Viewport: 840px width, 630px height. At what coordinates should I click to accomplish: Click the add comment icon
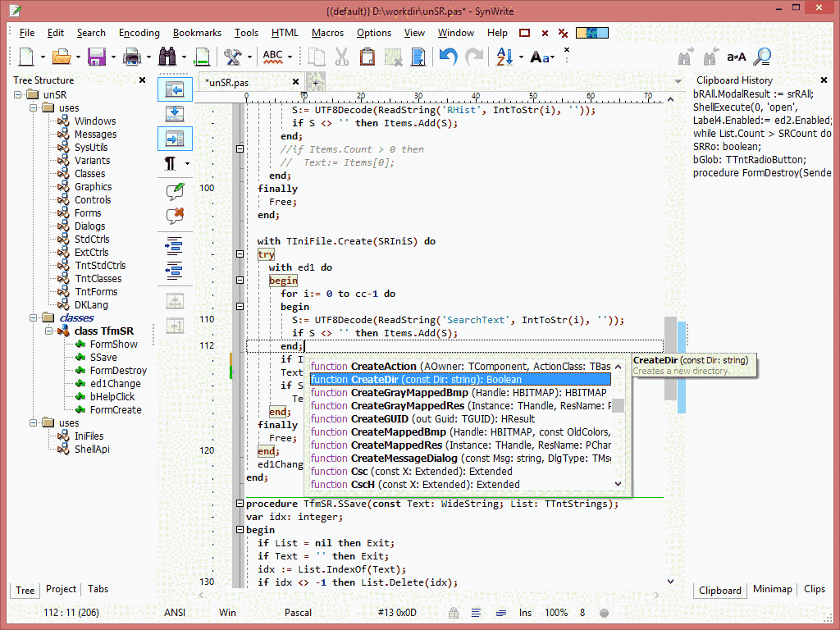[x=175, y=191]
